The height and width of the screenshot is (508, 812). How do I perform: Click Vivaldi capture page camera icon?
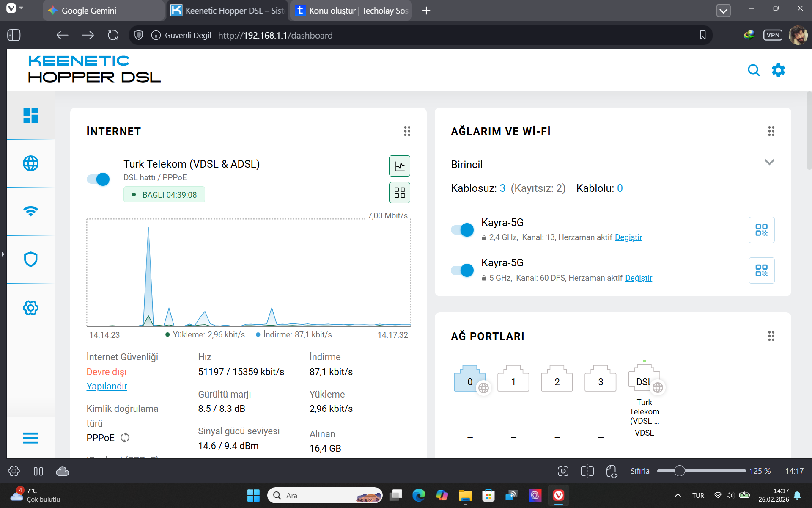click(563, 471)
